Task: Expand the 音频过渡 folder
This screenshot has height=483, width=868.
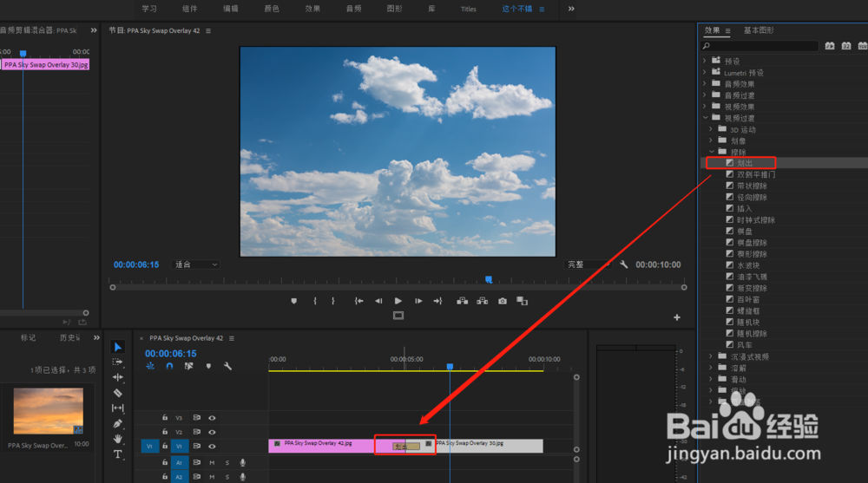Action: (x=705, y=95)
